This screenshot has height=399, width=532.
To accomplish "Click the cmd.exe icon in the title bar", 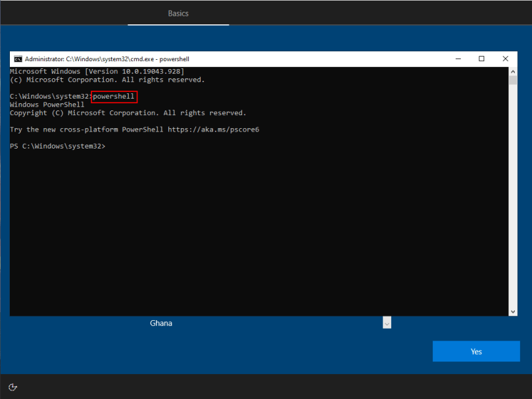I will point(16,59).
